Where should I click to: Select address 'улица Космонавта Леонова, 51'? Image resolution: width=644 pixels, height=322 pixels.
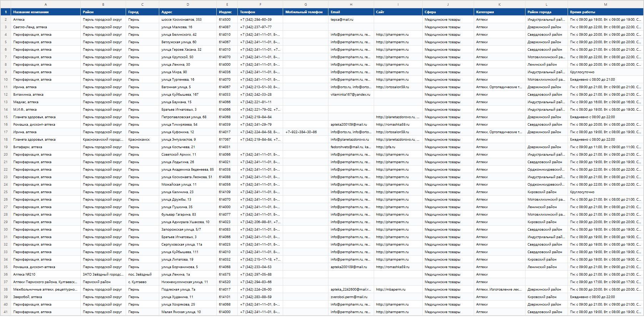tap(188, 177)
